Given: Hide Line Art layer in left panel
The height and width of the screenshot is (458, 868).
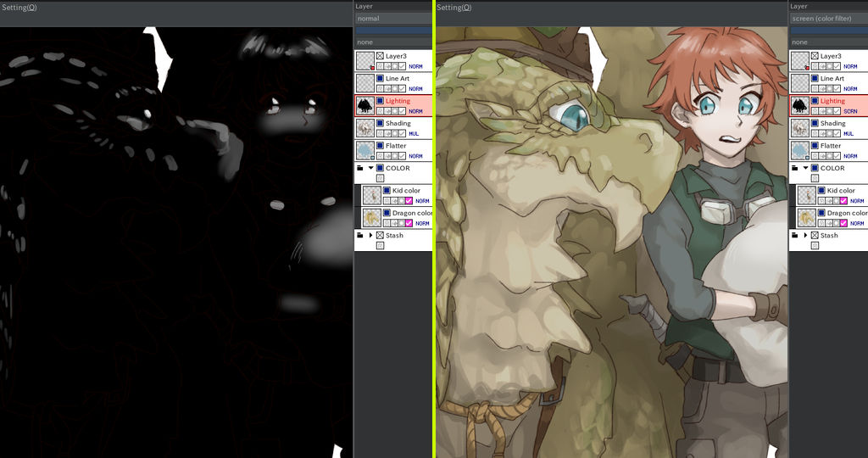Looking at the screenshot, I should 381,79.
